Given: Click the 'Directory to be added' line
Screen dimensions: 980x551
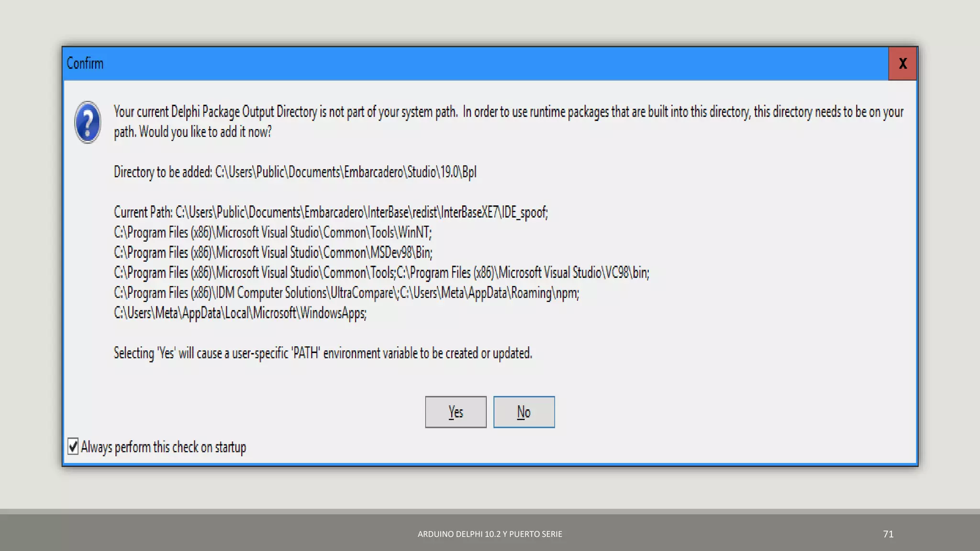Looking at the screenshot, I should click(x=295, y=172).
